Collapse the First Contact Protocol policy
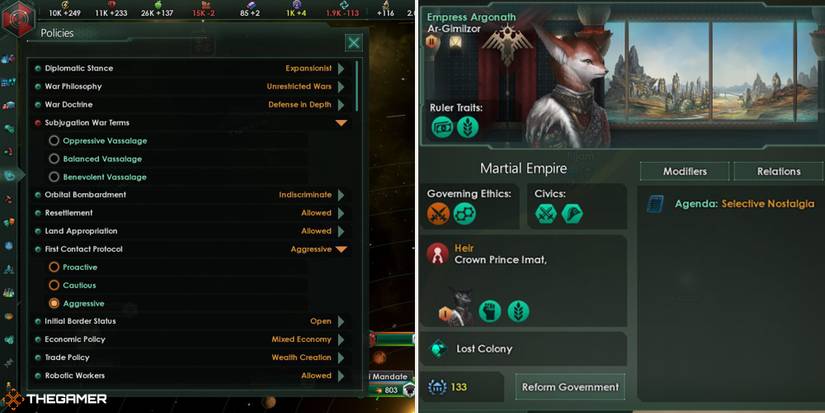Image resolution: width=825 pixels, height=413 pixels. [x=341, y=249]
